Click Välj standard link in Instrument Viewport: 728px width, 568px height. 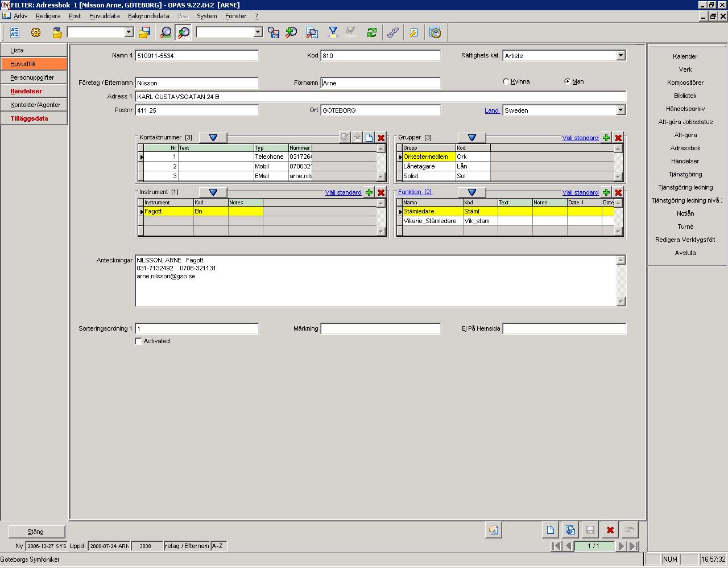click(x=343, y=192)
